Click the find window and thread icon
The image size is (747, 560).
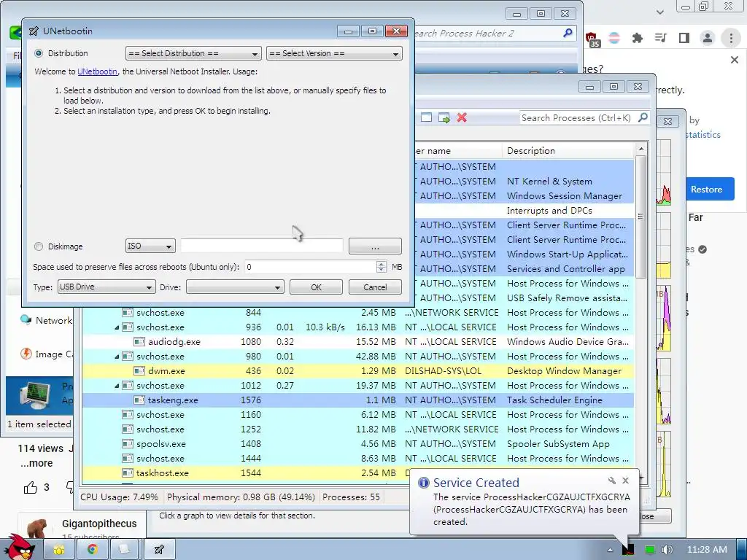click(x=444, y=117)
